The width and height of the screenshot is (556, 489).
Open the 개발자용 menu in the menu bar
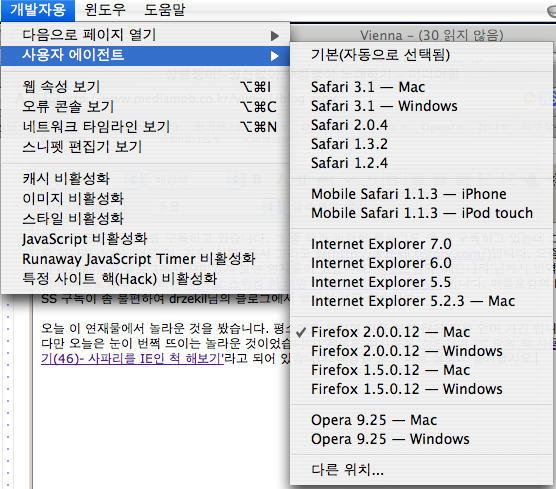[x=38, y=10]
